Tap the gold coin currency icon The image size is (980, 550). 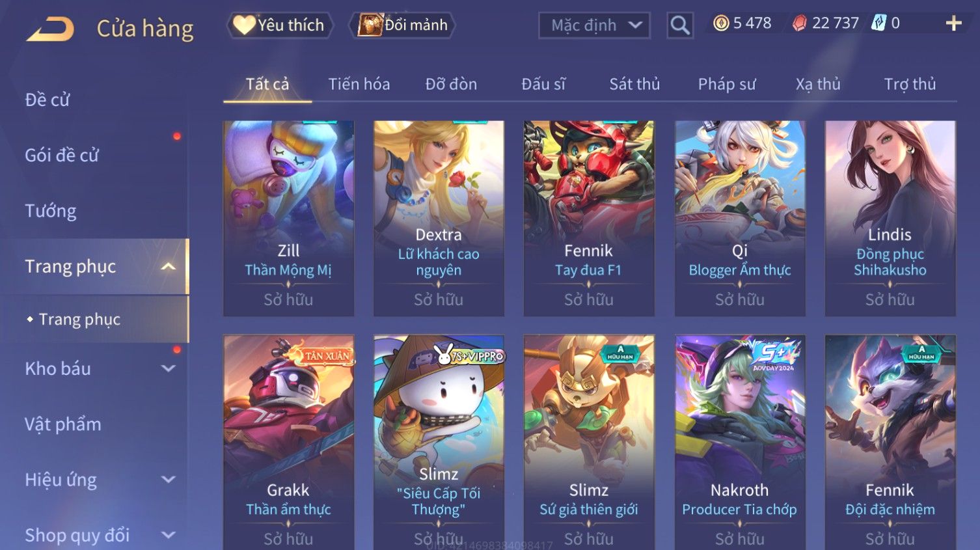pos(720,23)
